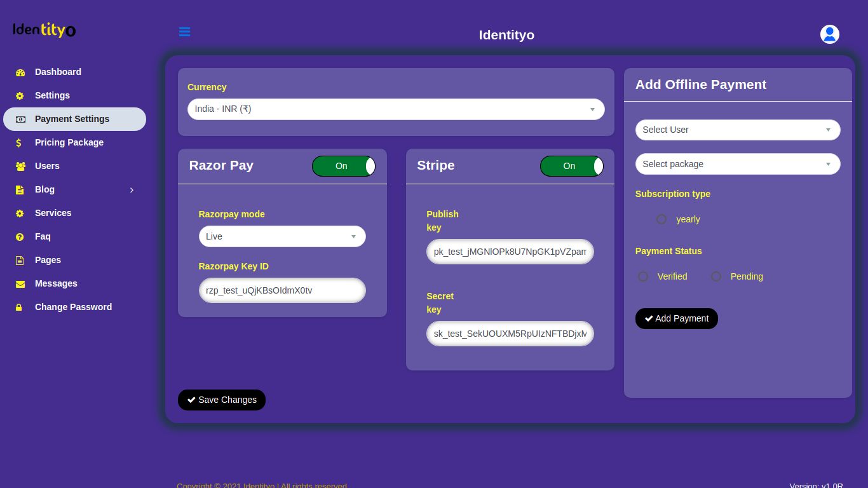The width and height of the screenshot is (868, 488).
Task: Click the Add Offline Payment heading
Action: [701, 85]
